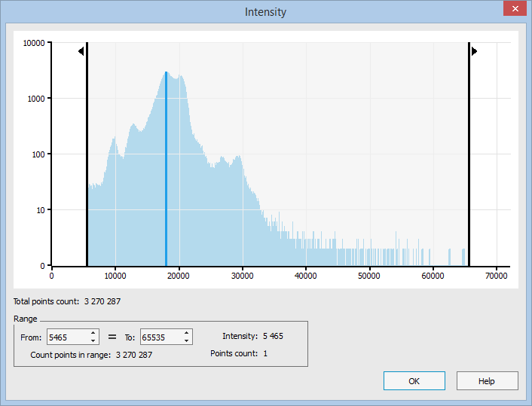Screen dimensions: 532x406
Task: Click the equals sign between From and To
Action: click(x=112, y=337)
